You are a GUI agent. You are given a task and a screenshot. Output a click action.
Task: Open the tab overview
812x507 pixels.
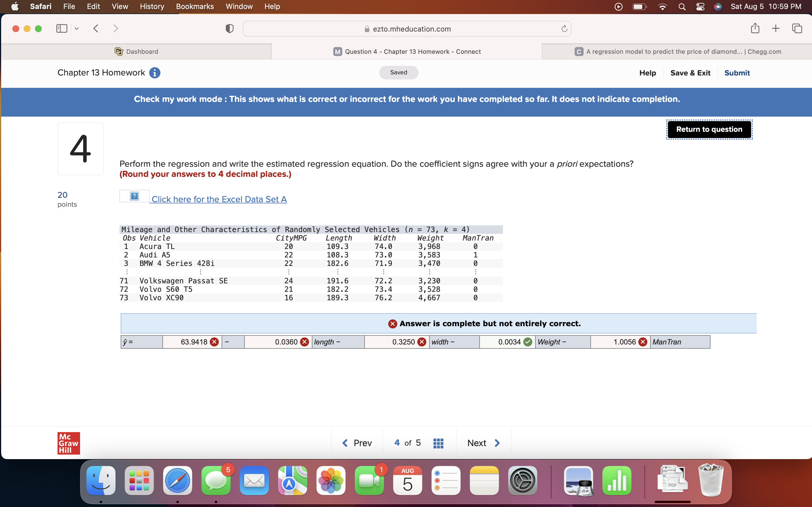(x=796, y=28)
